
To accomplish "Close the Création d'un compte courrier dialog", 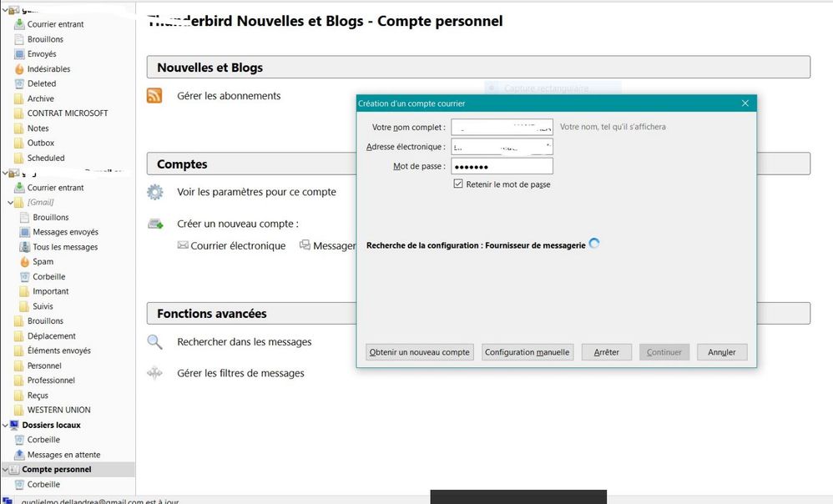I will (745, 103).
